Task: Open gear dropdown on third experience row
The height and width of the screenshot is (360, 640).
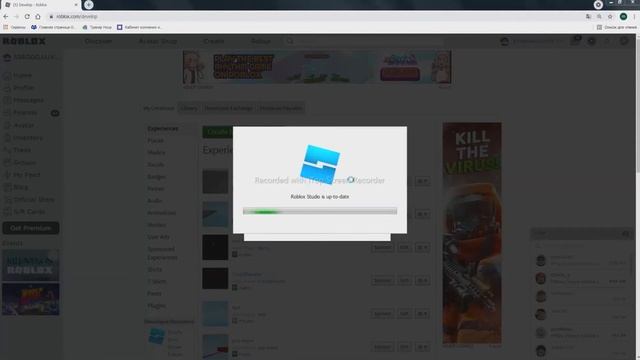Action: (x=422, y=247)
